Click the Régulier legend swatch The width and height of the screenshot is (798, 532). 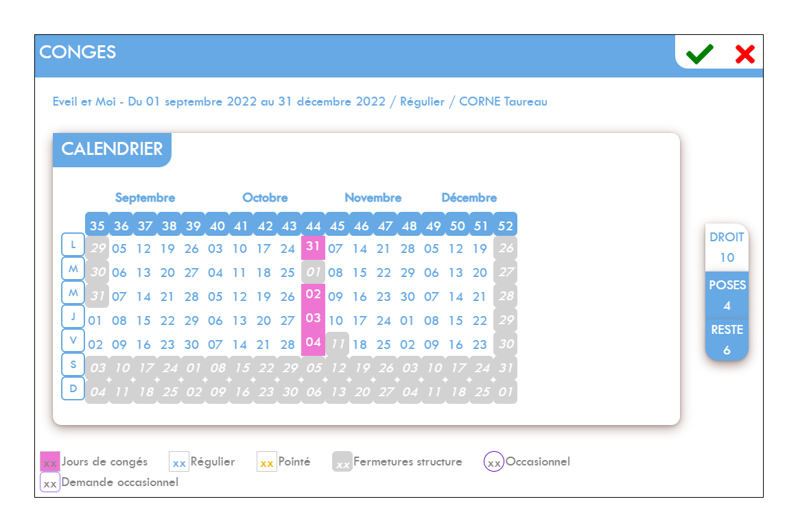point(178,461)
